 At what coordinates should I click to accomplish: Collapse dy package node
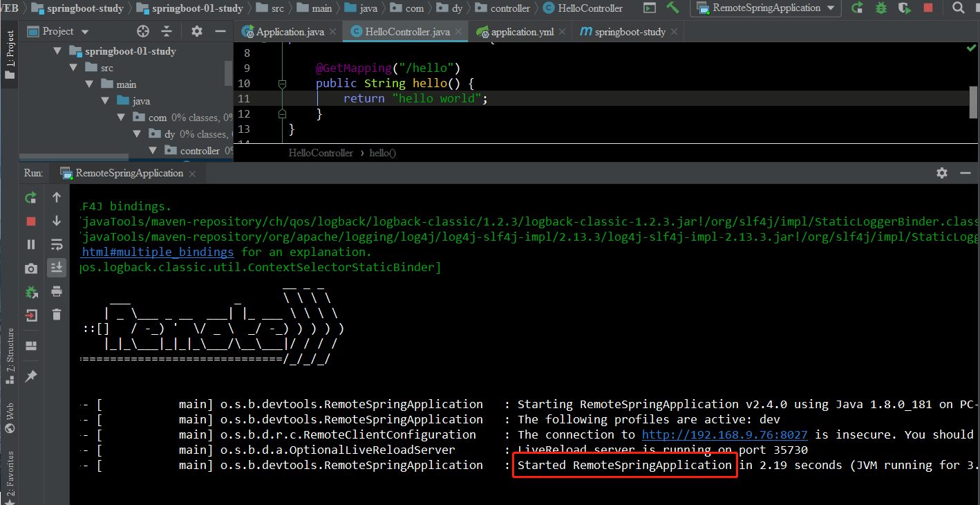pos(138,134)
